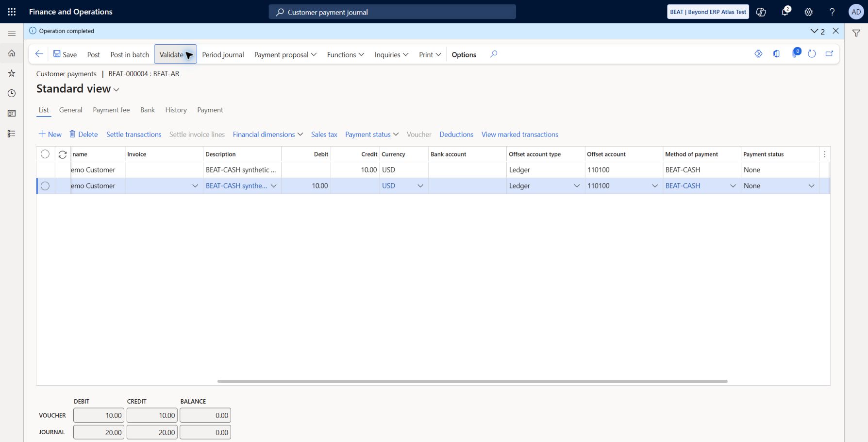The height and width of the screenshot is (442, 868).
Task: Switch to the General tab
Action: [71, 110]
